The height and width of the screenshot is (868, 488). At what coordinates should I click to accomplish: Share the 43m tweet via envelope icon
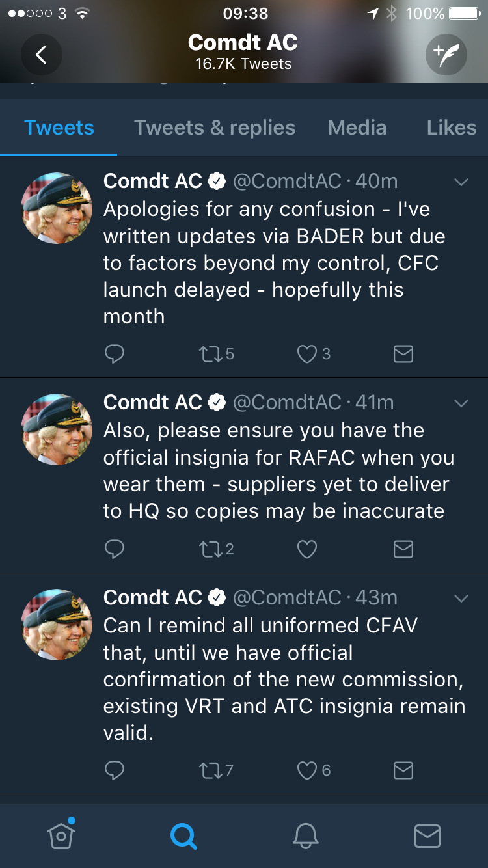403,770
